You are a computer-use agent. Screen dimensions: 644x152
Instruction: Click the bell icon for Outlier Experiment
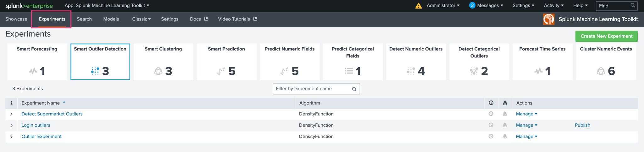point(505,137)
